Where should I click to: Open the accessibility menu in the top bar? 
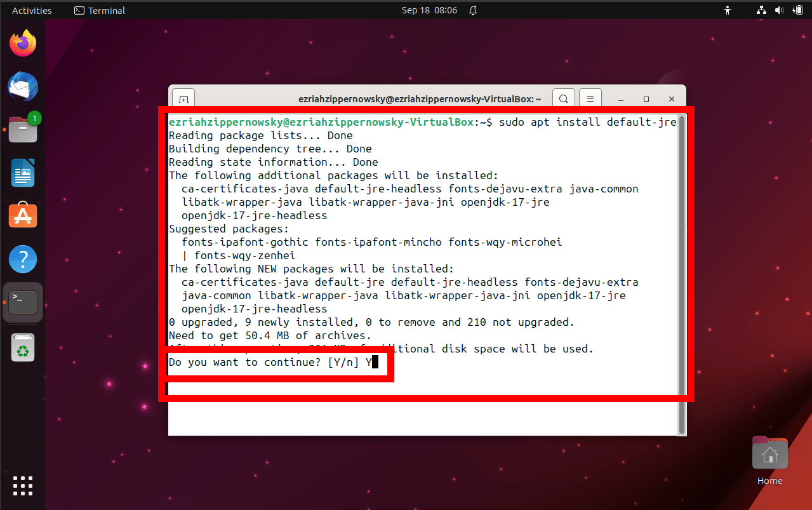[x=728, y=10]
